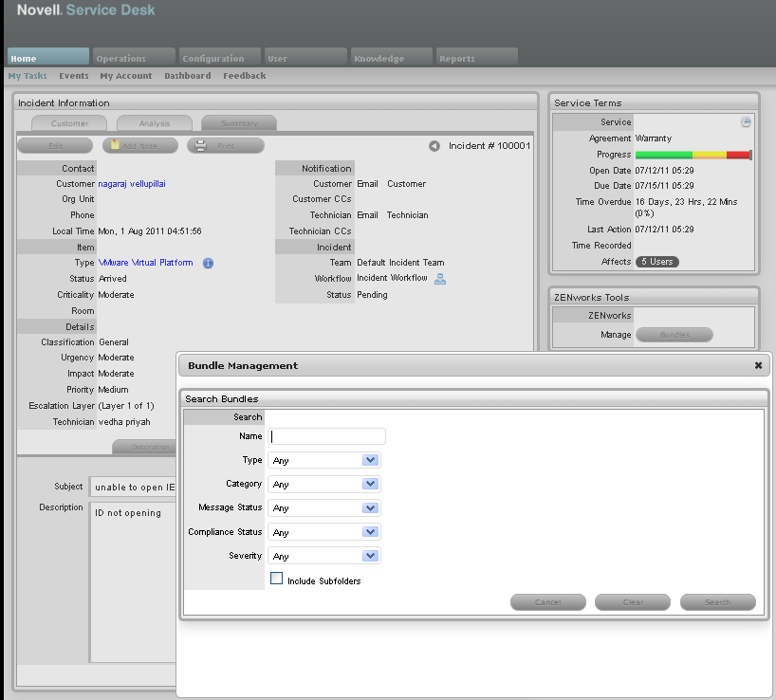The height and width of the screenshot is (700, 776).
Task: Close the Bundle Management dialog
Action: click(x=758, y=365)
